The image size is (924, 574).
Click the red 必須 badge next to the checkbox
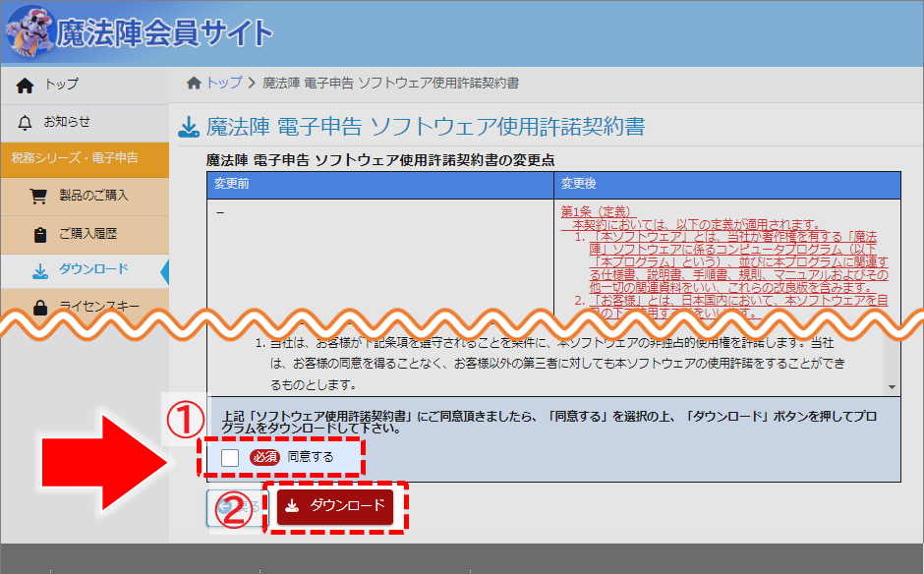pyautogui.click(x=264, y=457)
